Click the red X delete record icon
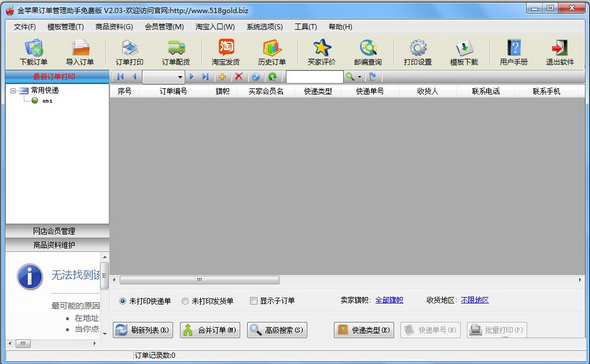Viewport: 590px width, 364px height. coord(239,77)
